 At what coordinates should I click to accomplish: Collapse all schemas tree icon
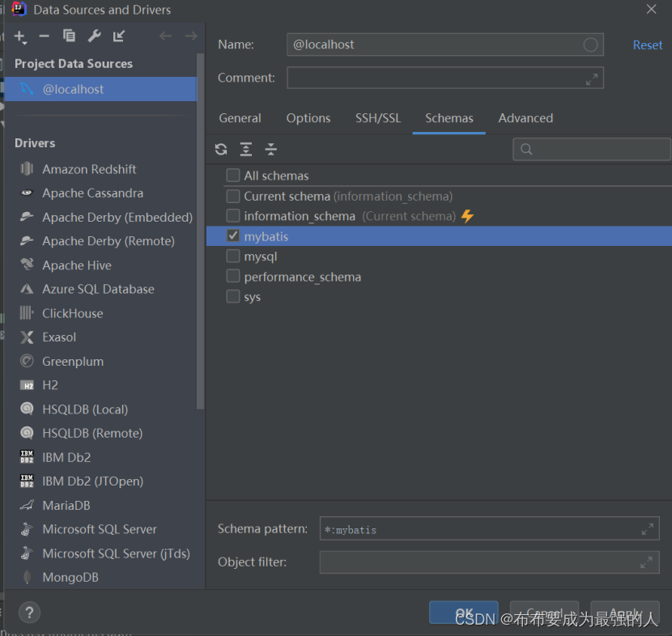point(271,149)
